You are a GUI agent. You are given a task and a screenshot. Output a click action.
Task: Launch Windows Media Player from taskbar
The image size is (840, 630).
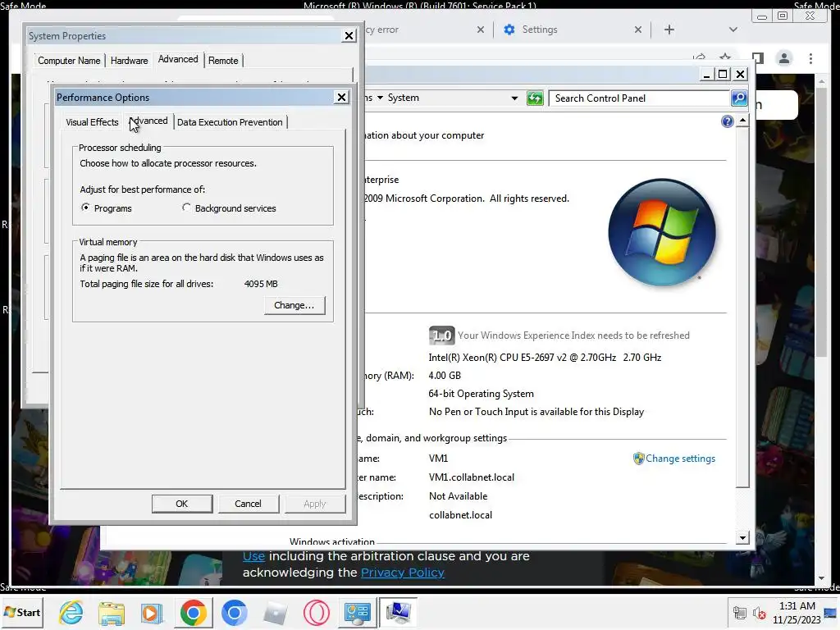click(152, 613)
